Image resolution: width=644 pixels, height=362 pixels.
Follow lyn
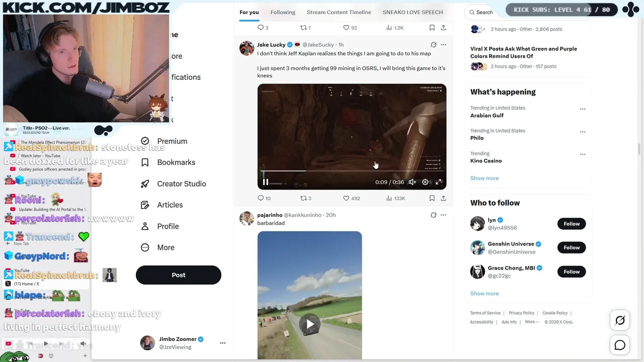[572, 224]
